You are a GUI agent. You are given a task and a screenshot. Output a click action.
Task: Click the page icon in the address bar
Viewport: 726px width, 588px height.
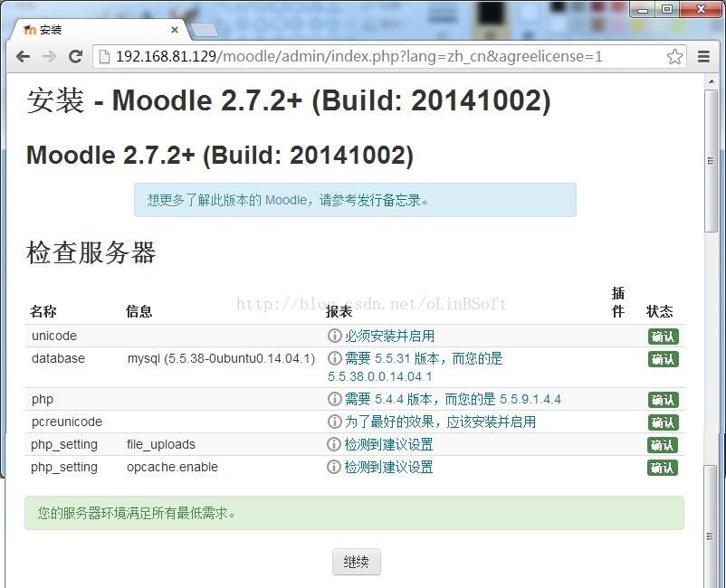click(x=105, y=56)
